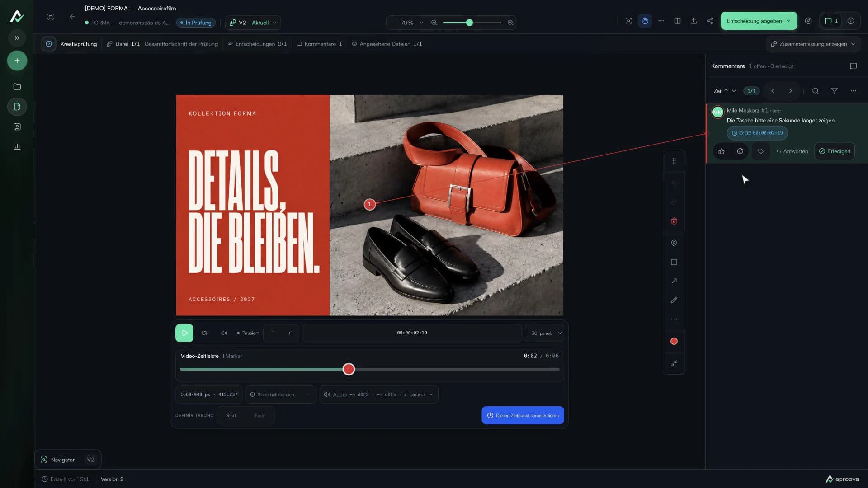The width and height of the screenshot is (868, 488).
Task: Go back with the arrow icon
Action: coord(72,17)
